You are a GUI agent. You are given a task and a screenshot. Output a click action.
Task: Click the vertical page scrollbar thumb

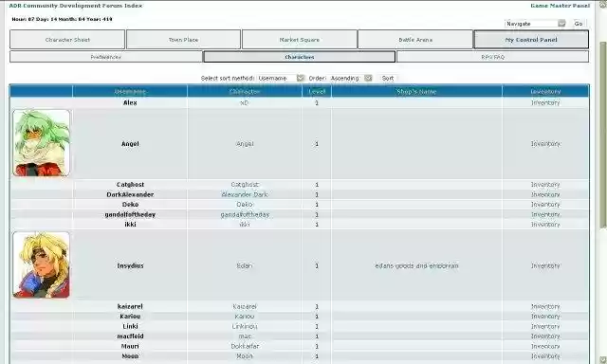(x=603, y=135)
